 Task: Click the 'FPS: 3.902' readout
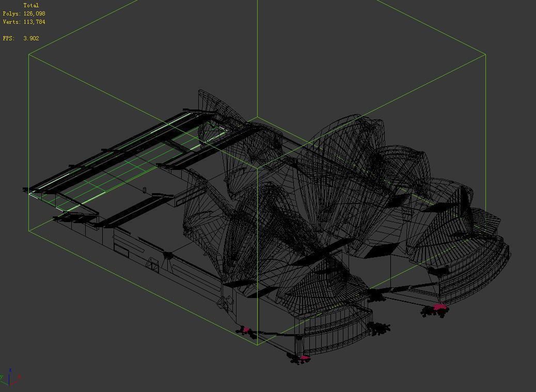tap(21, 38)
